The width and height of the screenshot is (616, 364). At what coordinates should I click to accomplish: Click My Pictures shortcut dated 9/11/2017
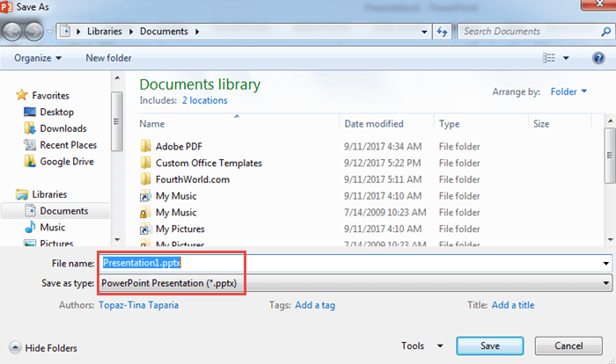tap(146, 229)
